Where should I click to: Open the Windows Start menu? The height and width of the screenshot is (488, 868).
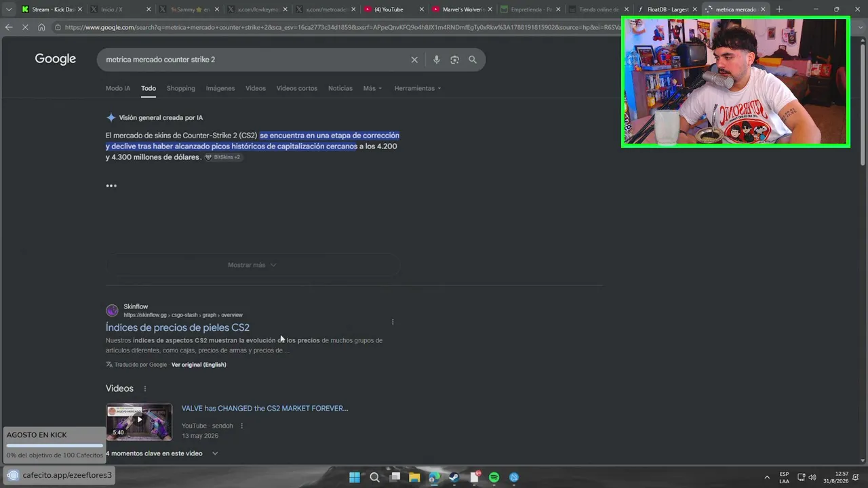(355, 477)
